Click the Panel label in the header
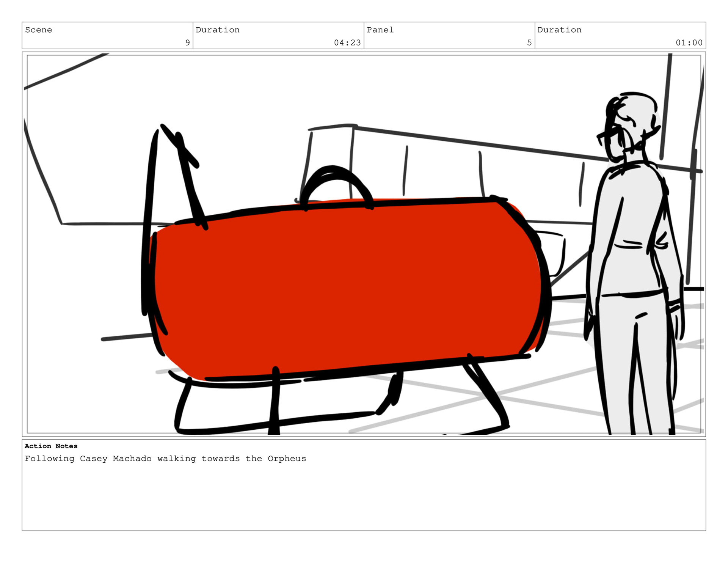Screen dimensions: 728x564 click(x=380, y=30)
